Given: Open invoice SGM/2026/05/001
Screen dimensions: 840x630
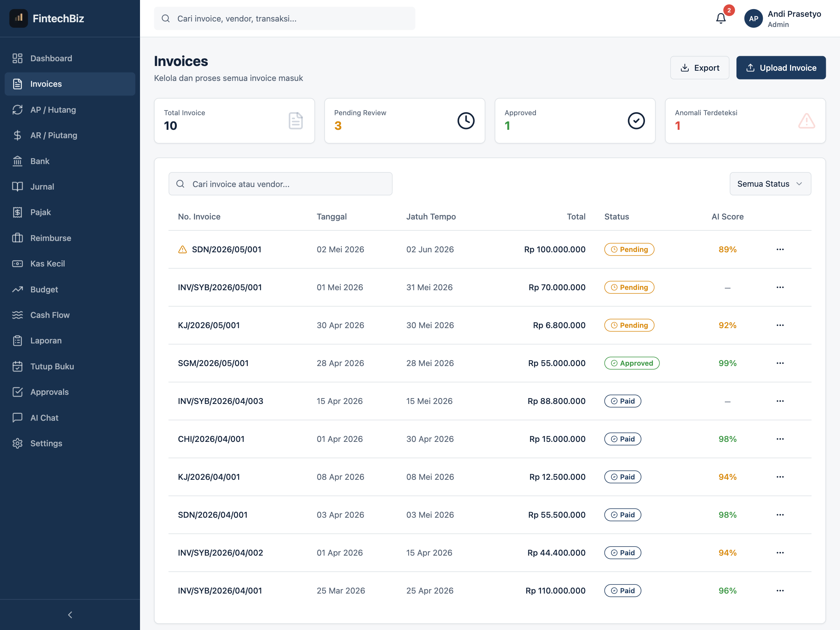Looking at the screenshot, I should tap(213, 363).
